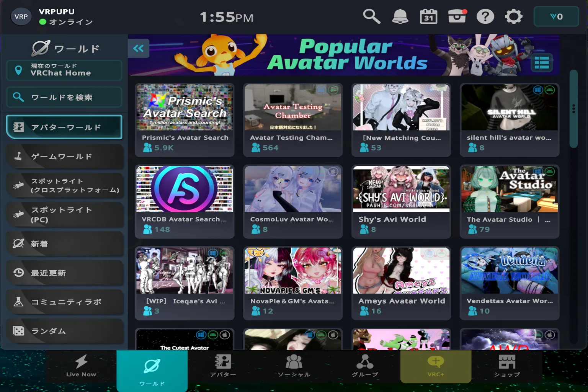588x392 pixels.
Task: Open the calendar events icon
Action: coord(428,16)
